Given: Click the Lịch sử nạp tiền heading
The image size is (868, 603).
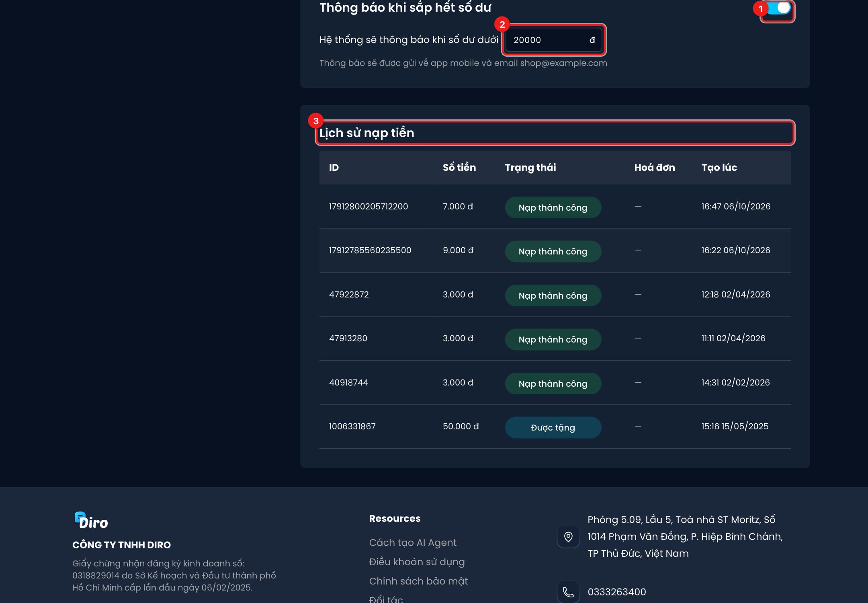Looking at the screenshot, I should [366, 133].
